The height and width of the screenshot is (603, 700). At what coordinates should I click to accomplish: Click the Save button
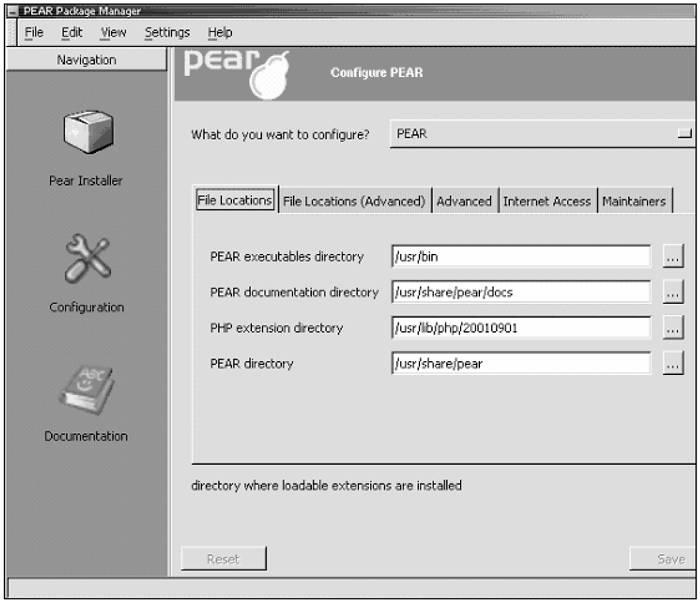(x=663, y=558)
